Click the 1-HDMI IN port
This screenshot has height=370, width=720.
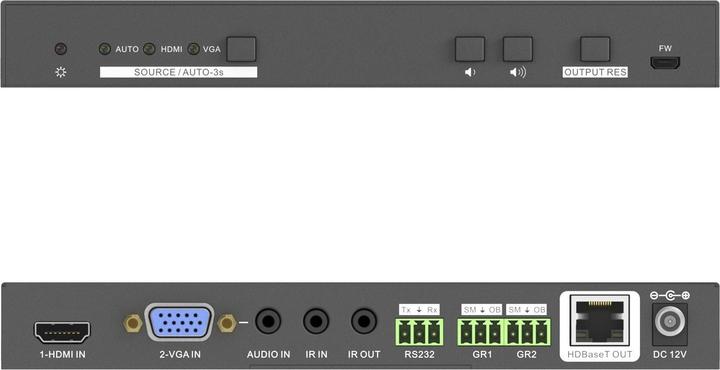[62, 332]
